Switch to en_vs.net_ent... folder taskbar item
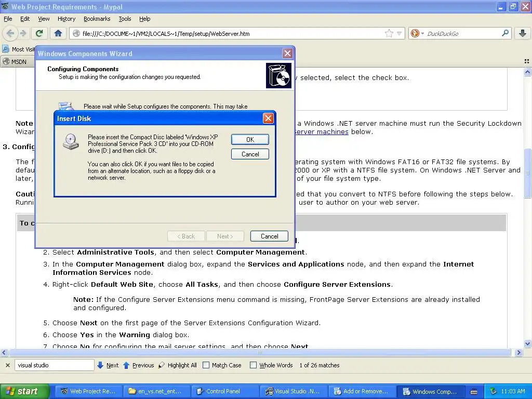532x399 pixels. point(156,391)
